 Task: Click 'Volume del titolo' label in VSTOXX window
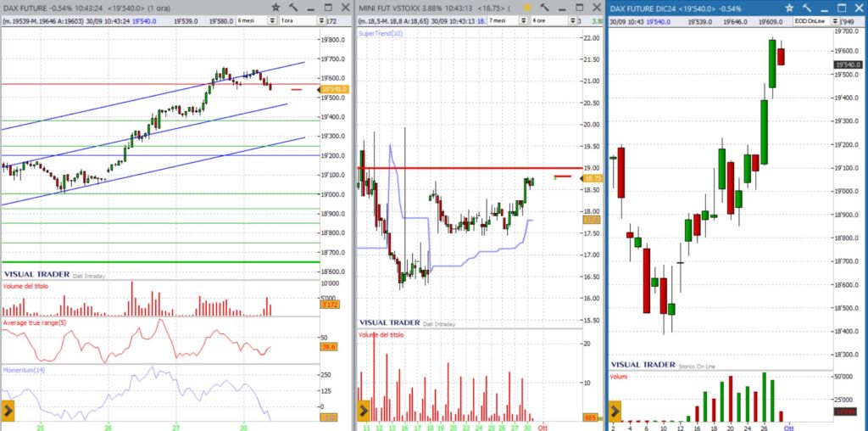pos(381,335)
